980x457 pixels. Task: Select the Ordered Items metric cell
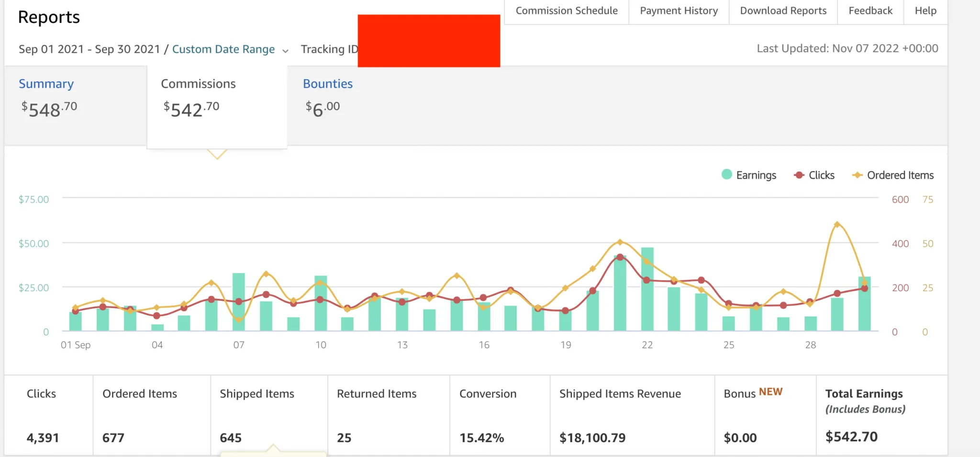(x=152, y=415)
